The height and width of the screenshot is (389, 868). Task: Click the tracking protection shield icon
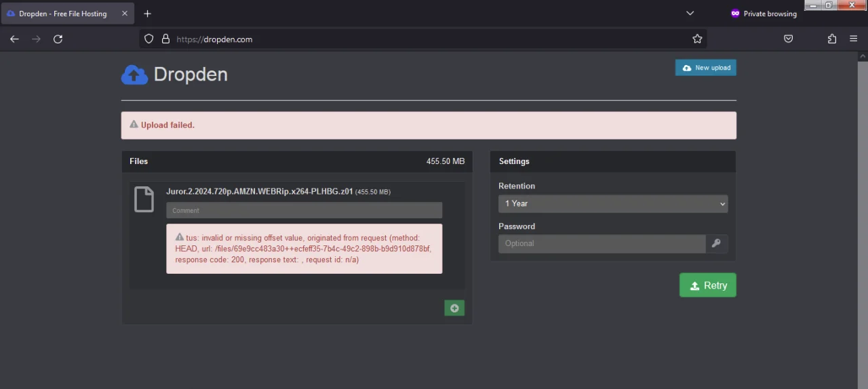coord(149,39)
